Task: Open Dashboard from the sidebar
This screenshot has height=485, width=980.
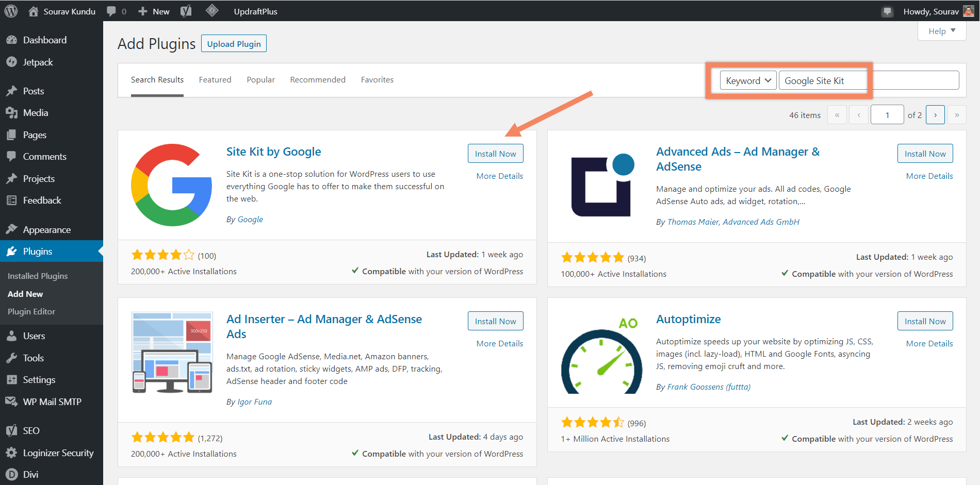Action: 44,40
